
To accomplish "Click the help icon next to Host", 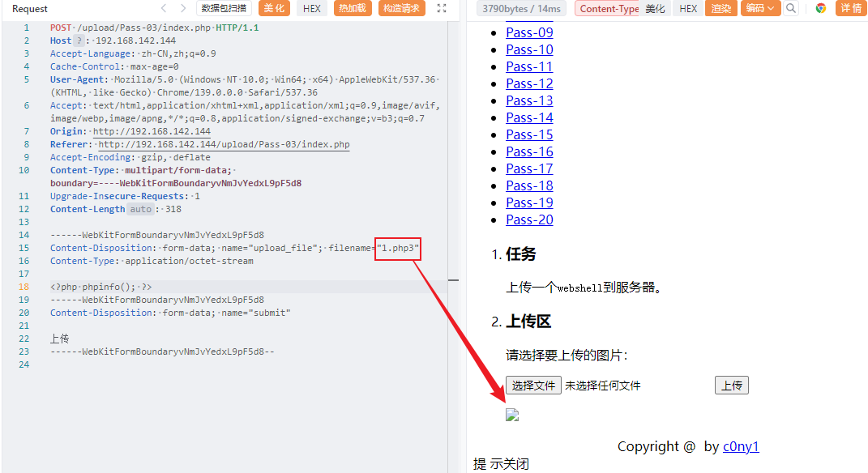I will click(x=79, y=40).
